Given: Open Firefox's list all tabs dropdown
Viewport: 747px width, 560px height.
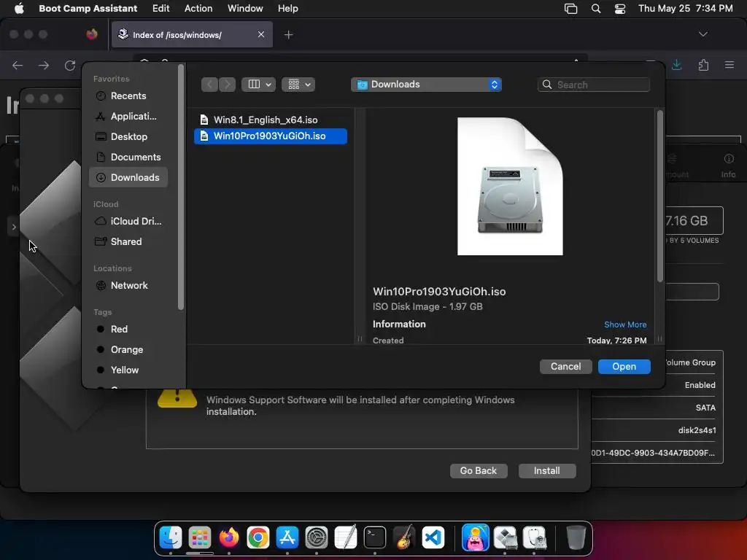Looking at the screenshot, I should coord(703,34).
